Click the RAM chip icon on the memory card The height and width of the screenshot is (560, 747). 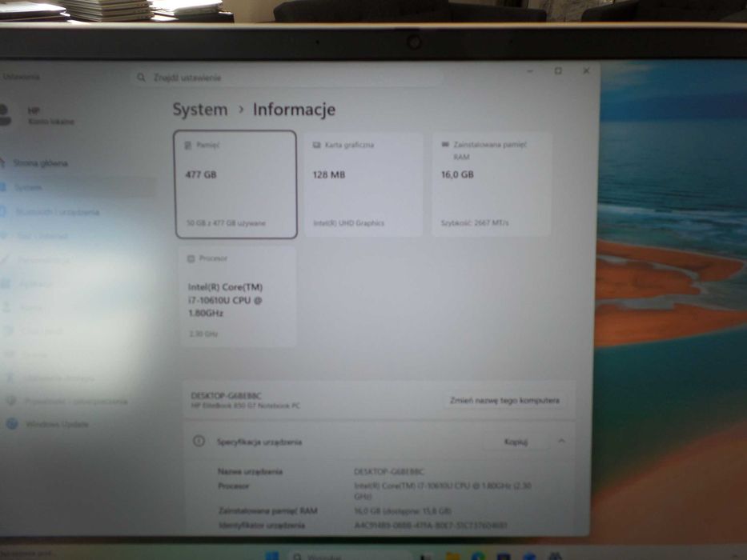pos(445,144)
